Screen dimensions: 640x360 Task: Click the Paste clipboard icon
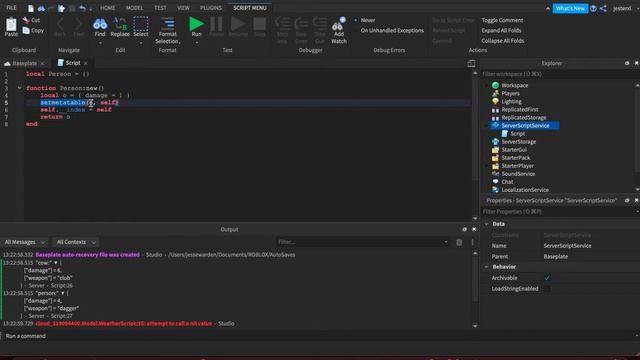tap(11, 24)
